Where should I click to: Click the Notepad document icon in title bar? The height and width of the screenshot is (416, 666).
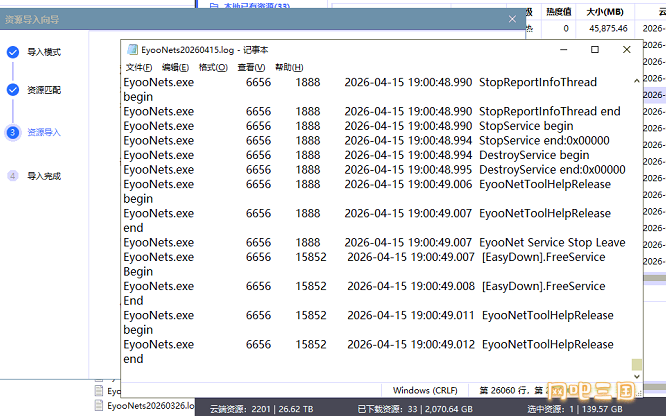click(x=133, y=50)
